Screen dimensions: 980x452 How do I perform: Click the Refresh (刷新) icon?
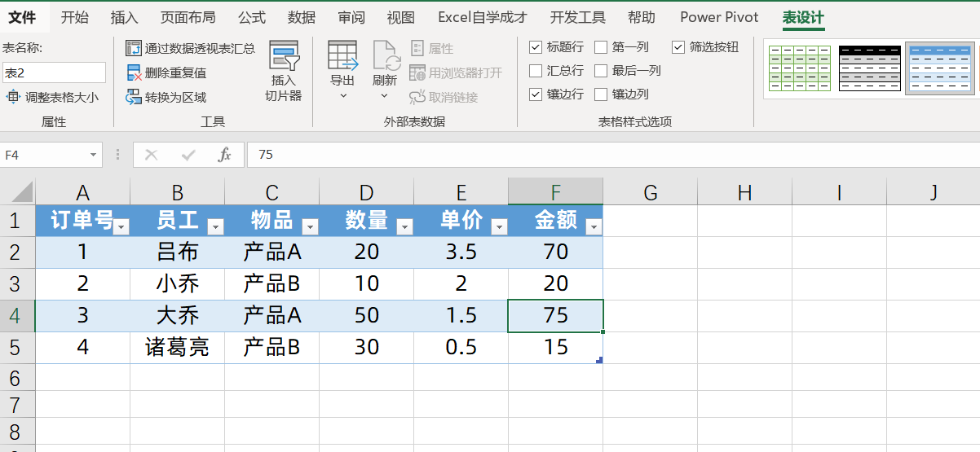tap(385, 55)
